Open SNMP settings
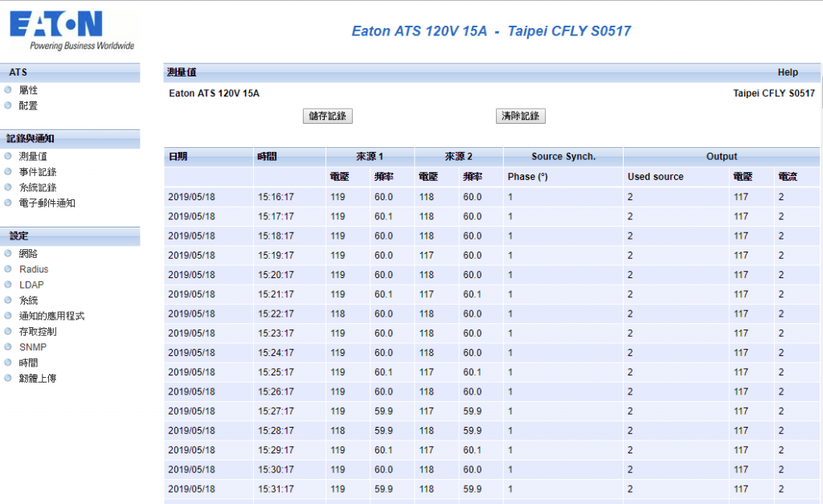823x504 pixels. coord(32,347)
